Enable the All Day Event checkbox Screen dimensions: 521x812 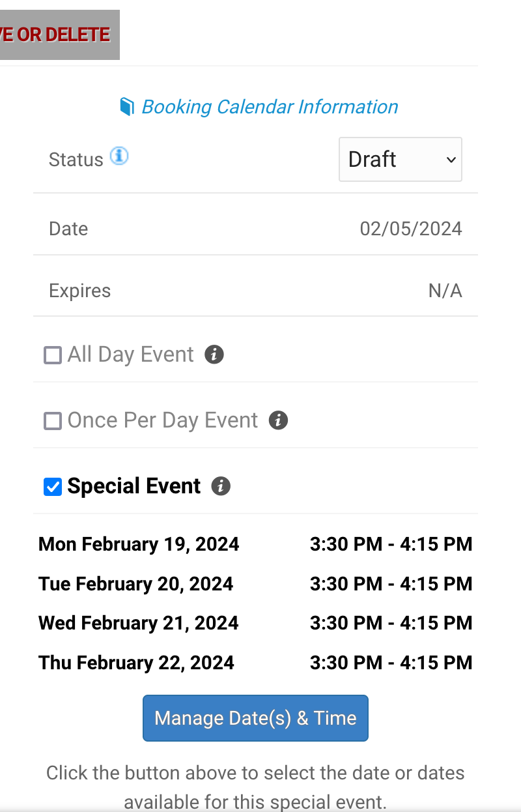[52, 355]
